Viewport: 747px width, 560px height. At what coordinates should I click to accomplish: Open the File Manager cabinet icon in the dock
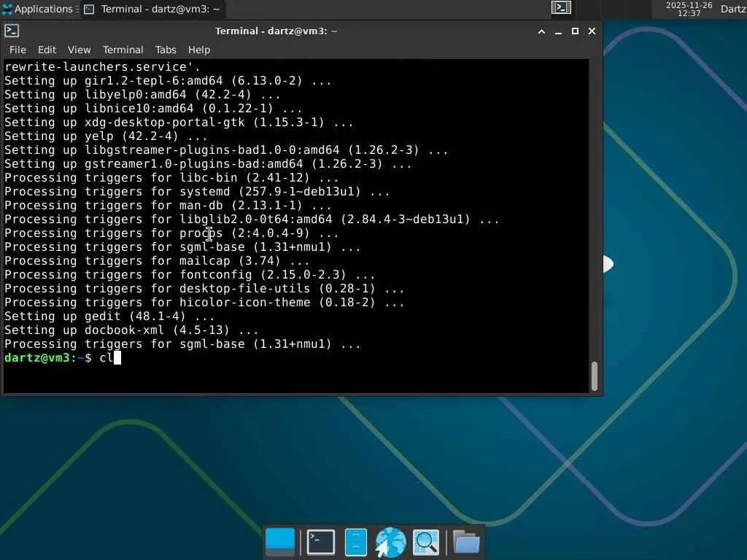356,542
